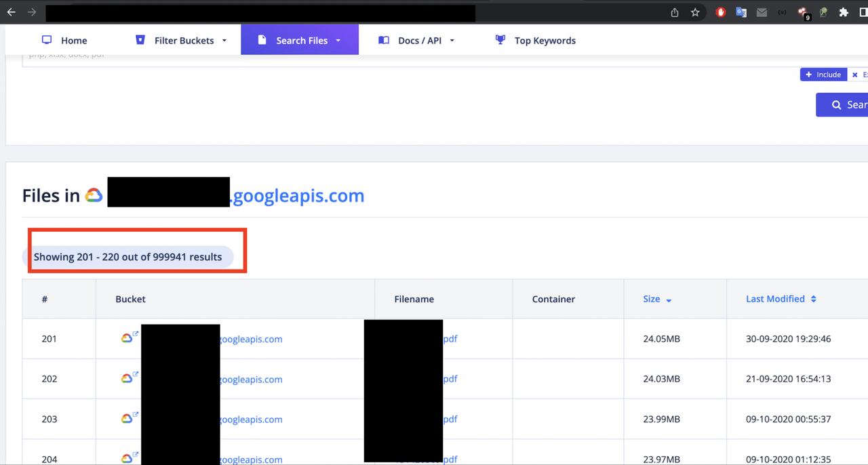Click the Google Cloud icon in row 202
868x465 pixels.
pos(126,379)
